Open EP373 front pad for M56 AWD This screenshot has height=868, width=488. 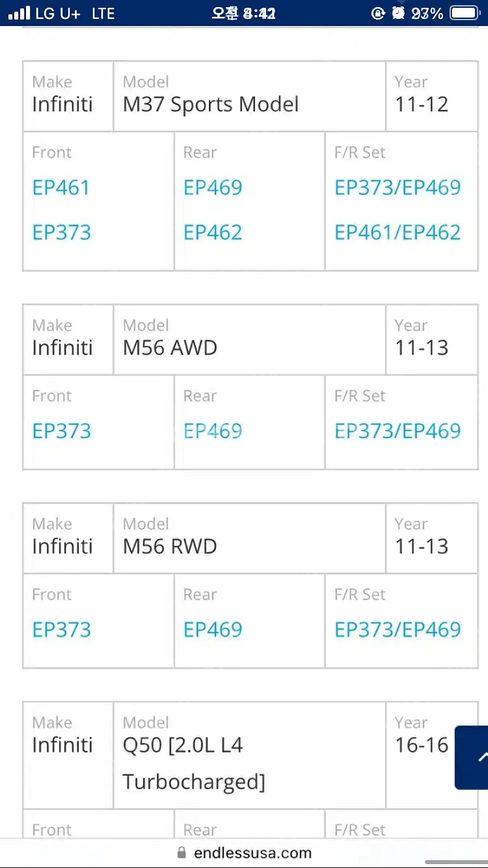coord(62,431)
